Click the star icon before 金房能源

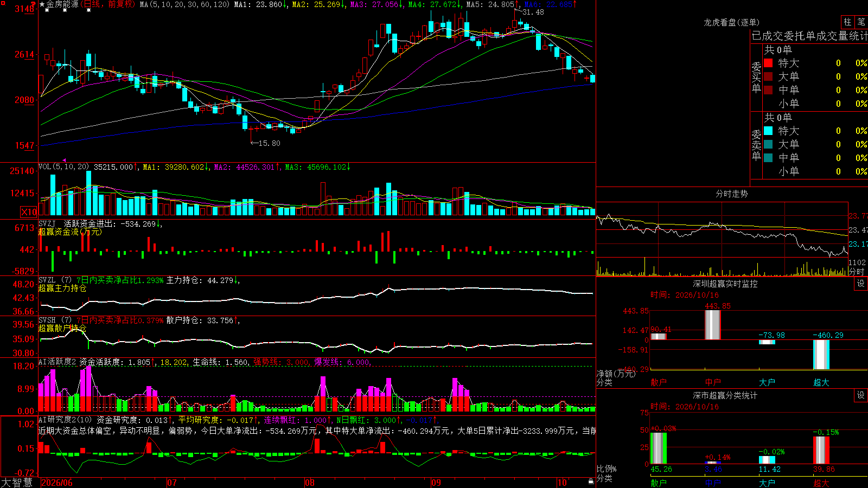click(42, 4)
